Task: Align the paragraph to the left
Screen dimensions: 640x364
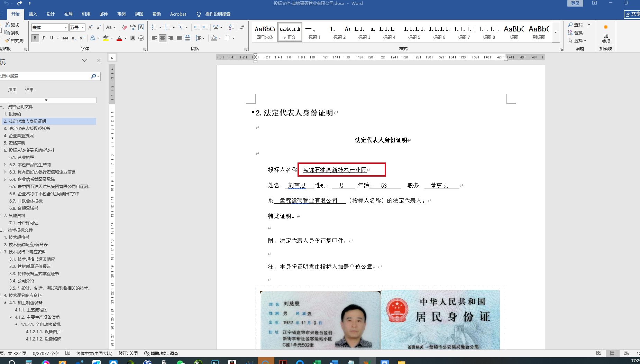Action: click(154, 38)
